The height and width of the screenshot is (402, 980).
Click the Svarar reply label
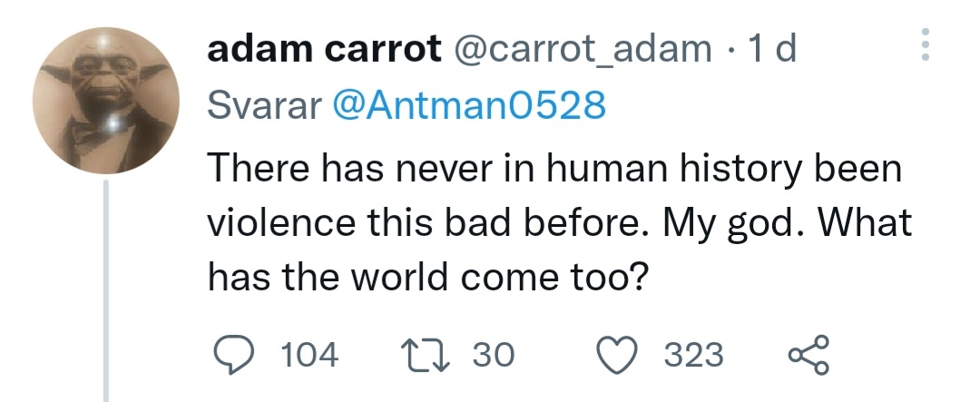(x=264, y=107)
